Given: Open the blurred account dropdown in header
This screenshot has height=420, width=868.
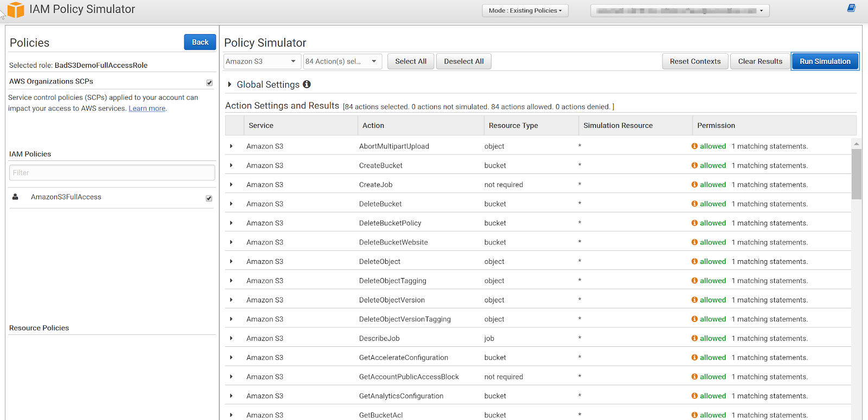Looking at the screenshot, I should click(680, 10).
